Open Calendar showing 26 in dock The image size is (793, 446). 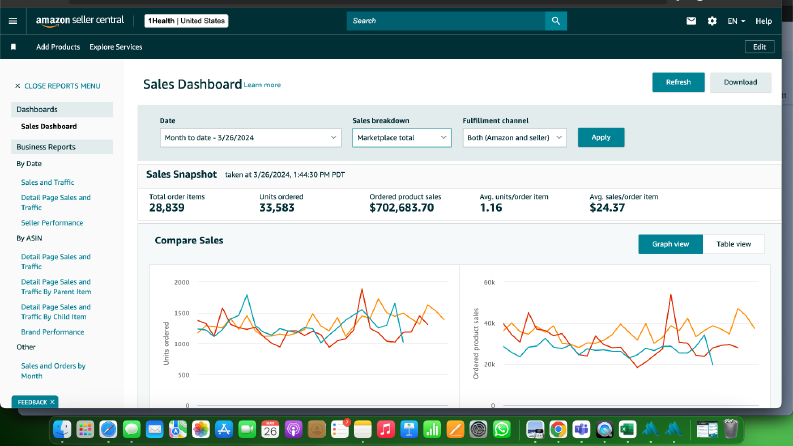270,429
